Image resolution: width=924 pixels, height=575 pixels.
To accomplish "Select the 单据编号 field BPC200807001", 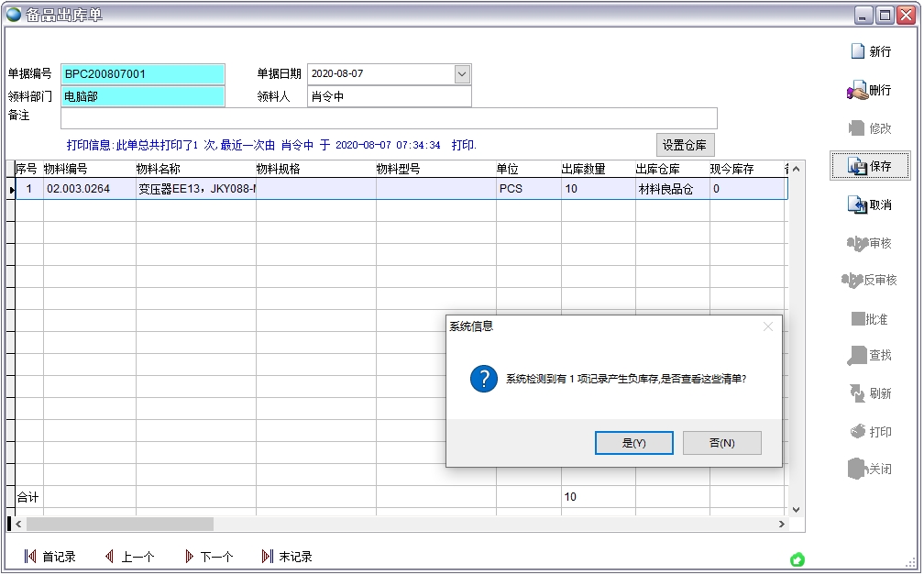I will click(x=142, y=74).
